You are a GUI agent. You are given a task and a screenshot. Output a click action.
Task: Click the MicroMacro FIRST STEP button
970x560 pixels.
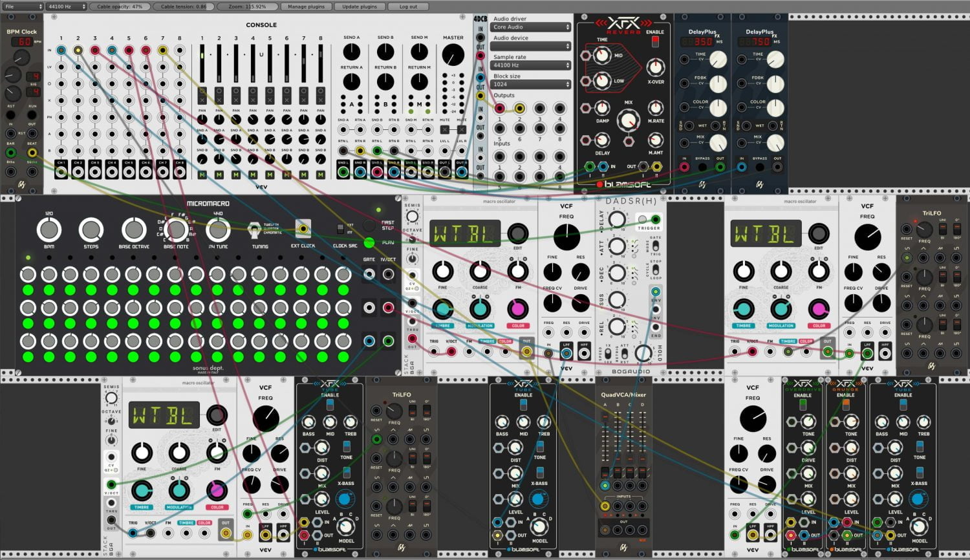tap(369, 225)
